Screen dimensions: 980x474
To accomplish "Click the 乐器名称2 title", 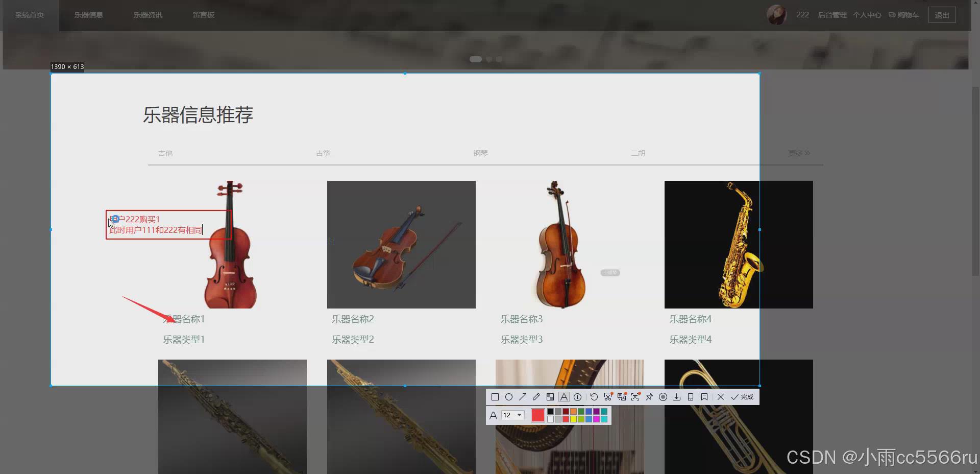I will pos(353,319).
